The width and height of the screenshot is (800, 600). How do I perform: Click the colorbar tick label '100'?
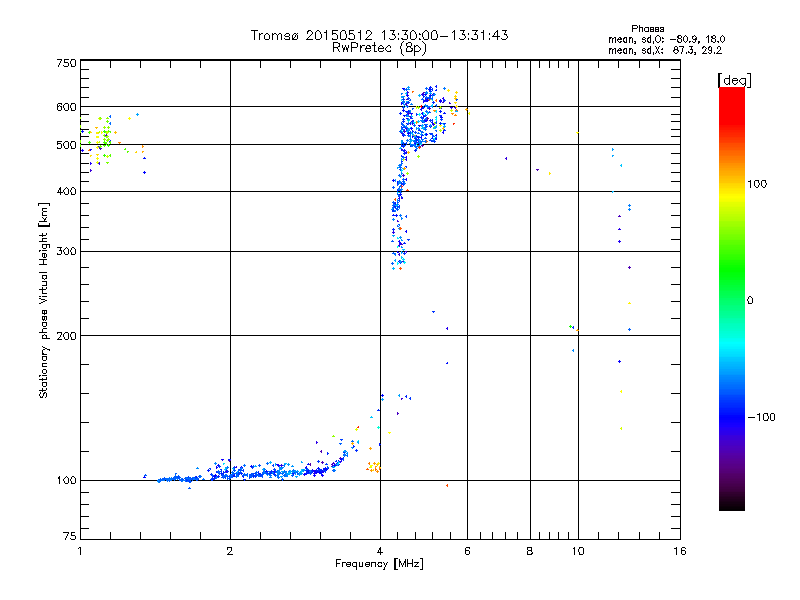coord(757,184)
